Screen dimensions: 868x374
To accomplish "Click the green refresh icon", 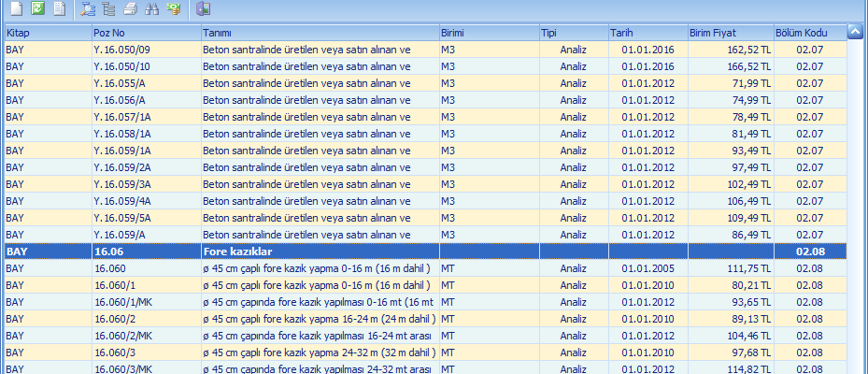I will pos(37,10).
